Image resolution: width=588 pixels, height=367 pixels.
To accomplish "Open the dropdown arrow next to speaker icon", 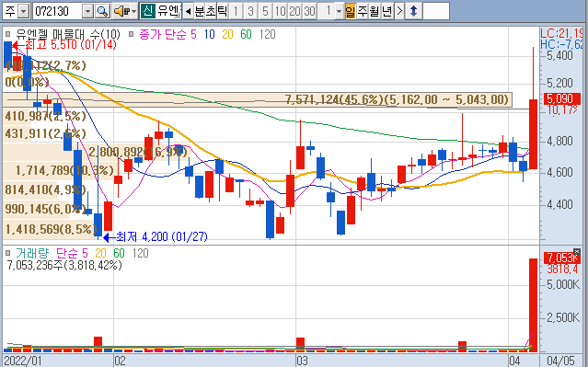I will pyautogui.click(x=133, y=11).
